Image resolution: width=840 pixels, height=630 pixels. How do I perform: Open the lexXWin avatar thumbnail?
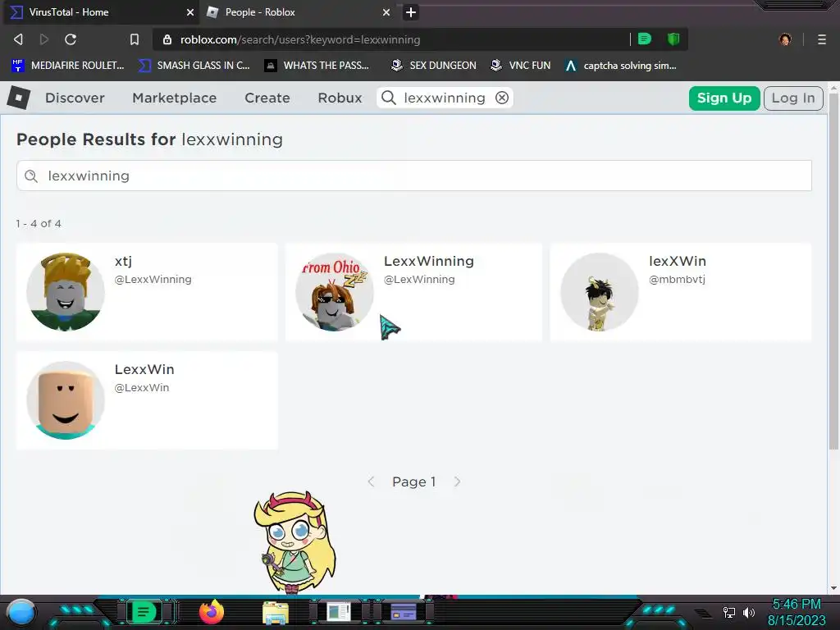click(x=600, y=292)
